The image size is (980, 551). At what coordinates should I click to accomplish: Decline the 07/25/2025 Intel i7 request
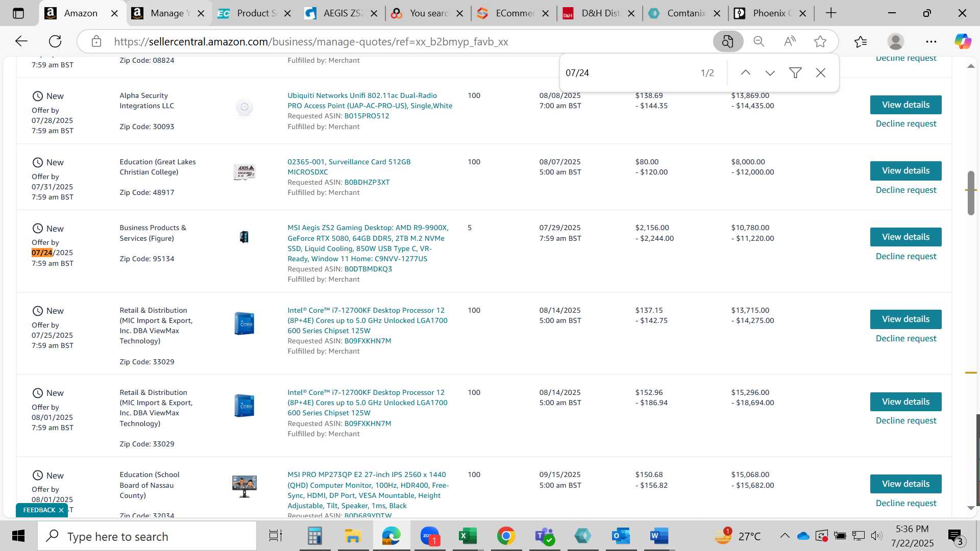(906, 339)
